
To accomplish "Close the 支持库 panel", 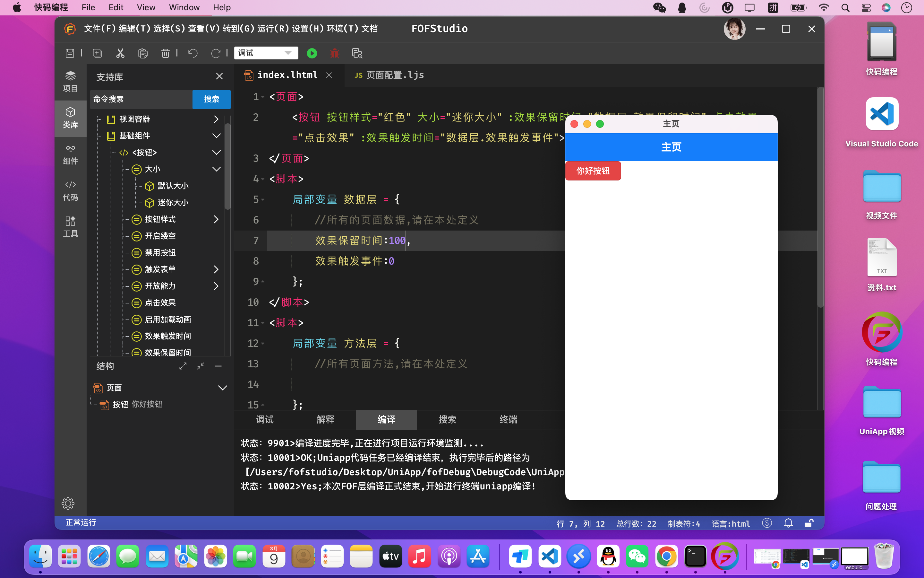I will 219,76.
